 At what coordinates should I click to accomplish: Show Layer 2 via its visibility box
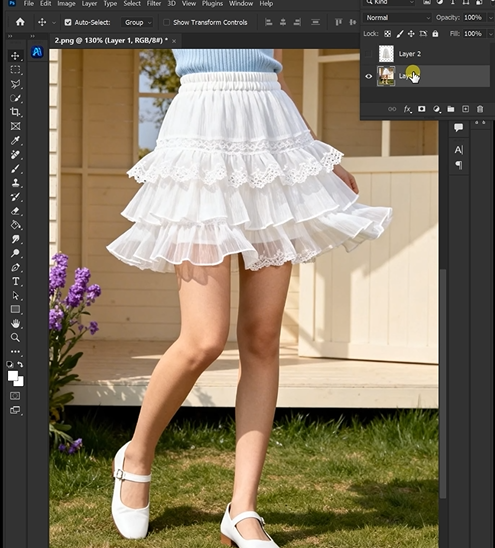(x=368, y=54)
